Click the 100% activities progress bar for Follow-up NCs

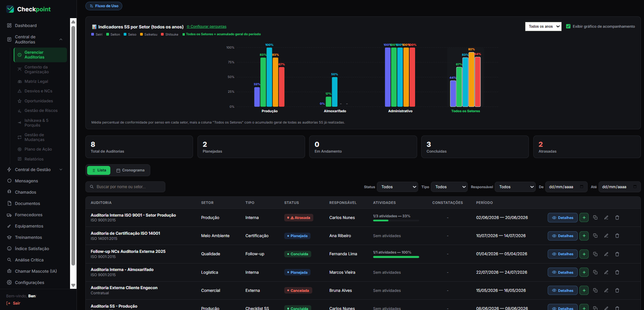396,257
